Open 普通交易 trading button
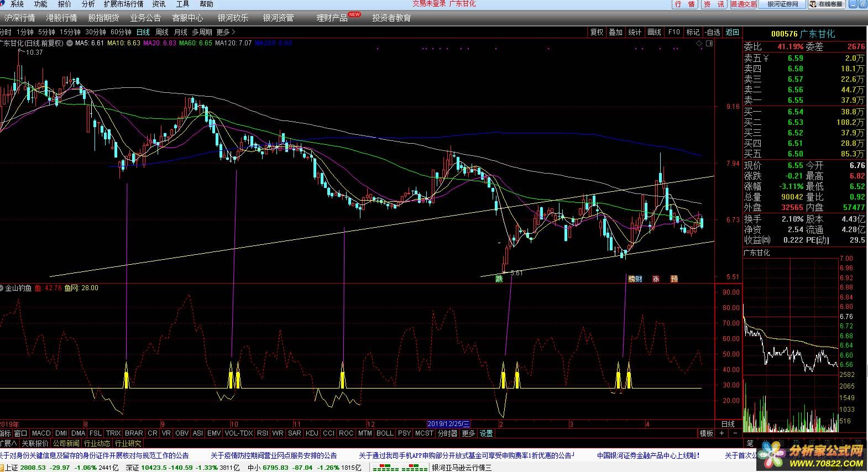 [744, 4]
